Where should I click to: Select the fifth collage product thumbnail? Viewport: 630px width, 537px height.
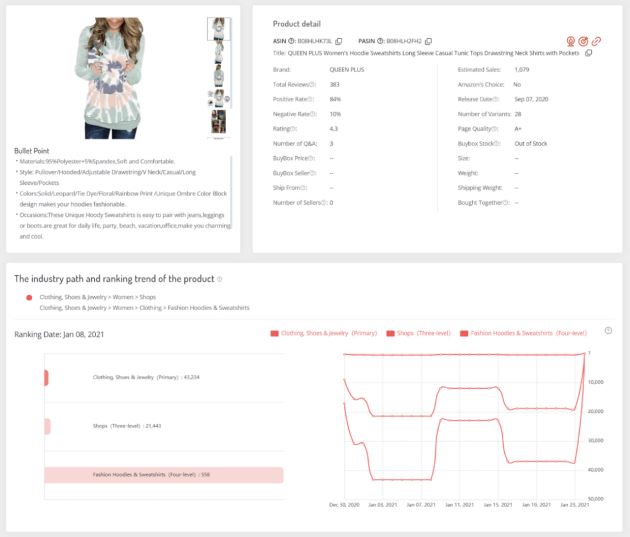point(219,122)
